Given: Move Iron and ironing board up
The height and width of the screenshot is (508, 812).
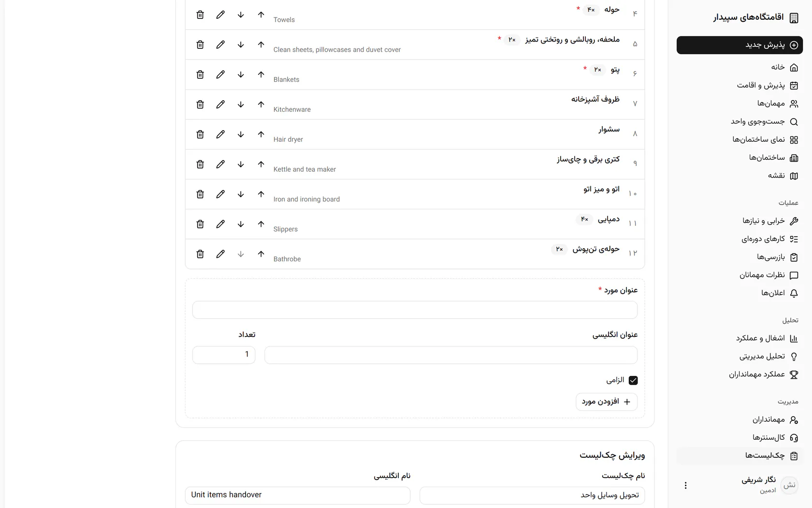Looking at the screenshot, I should coord(261,194).
